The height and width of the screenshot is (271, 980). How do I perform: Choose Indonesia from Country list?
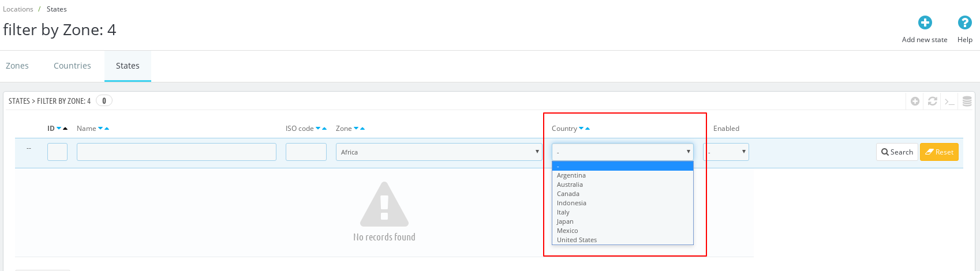coord(623,203)
